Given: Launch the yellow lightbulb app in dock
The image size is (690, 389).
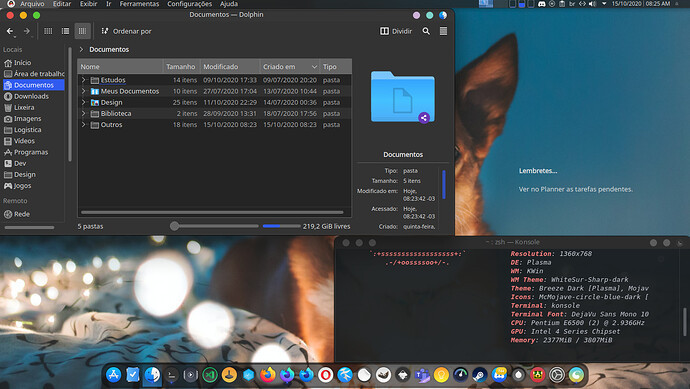Looking at the screenshot, I should (x=441, y=375).
